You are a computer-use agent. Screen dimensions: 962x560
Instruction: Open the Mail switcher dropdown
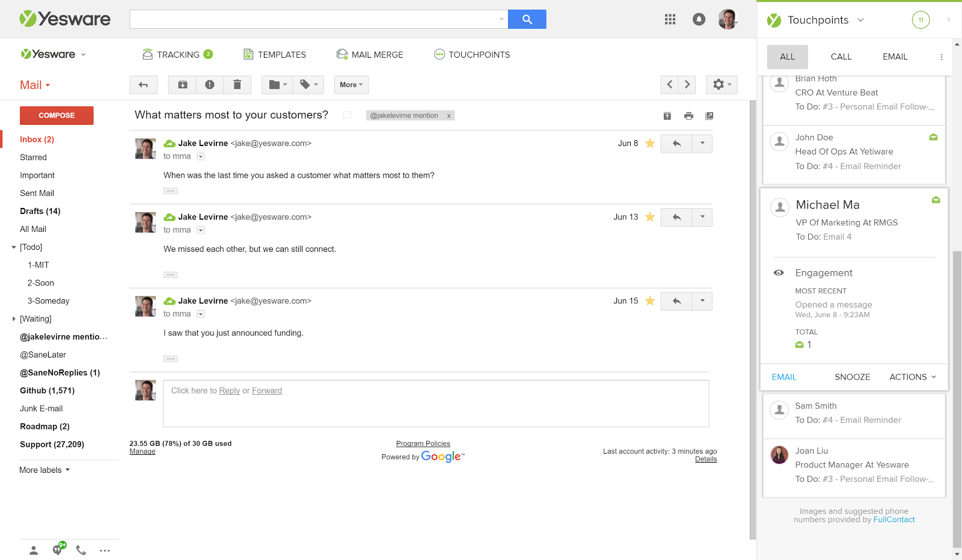click(35, 85)
